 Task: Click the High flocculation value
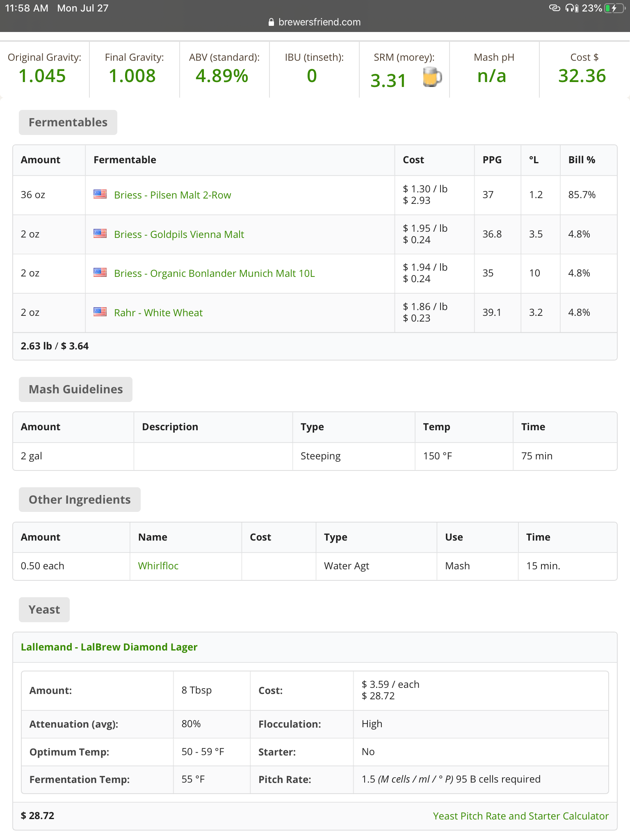tap(372, 724)
